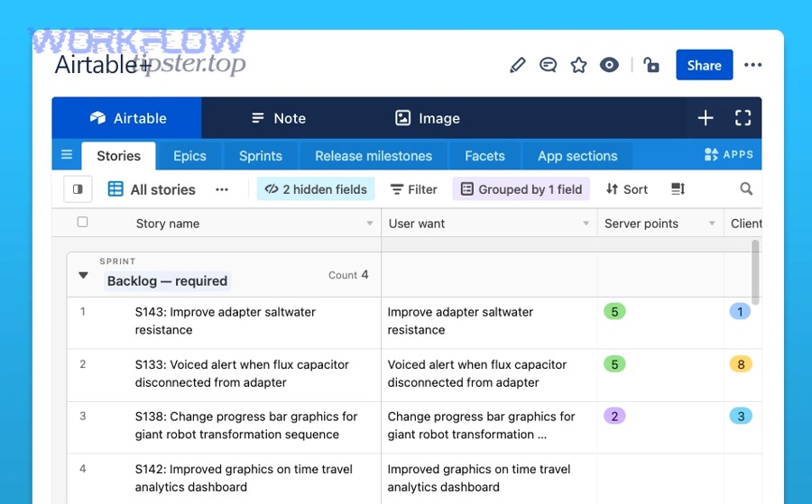The height and width of the screenshot is (504, 812).
Task: Open the Facets table tab
Action: (x=484, y=156)
